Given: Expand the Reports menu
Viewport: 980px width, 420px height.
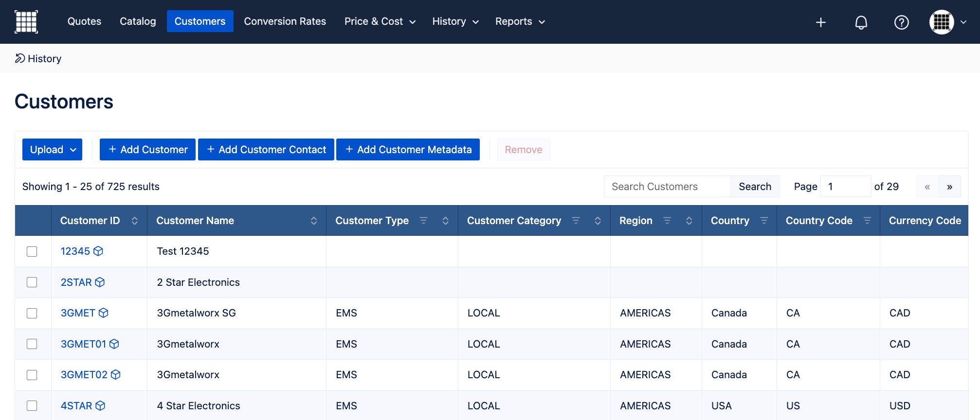Looking at the screenshot, I should [520, 21].
